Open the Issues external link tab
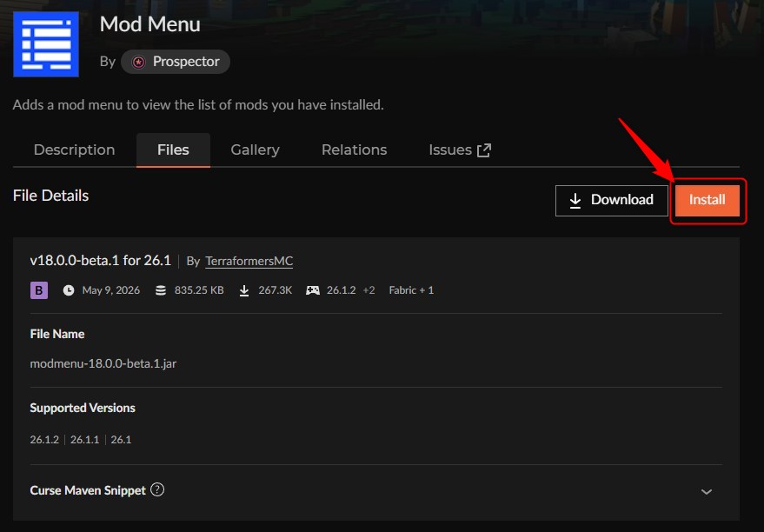This screenshot has height=532, width=764. coord(460,150)
